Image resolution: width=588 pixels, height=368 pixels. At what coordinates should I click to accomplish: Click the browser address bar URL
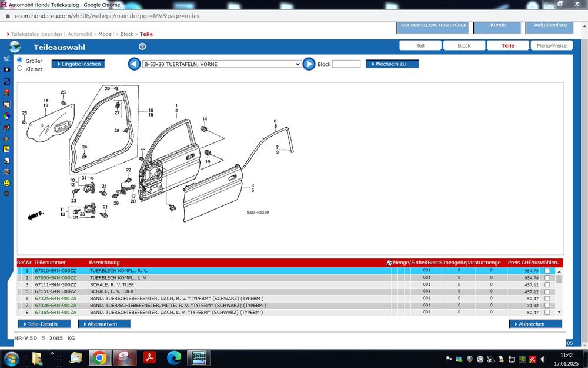pos(107,16)
